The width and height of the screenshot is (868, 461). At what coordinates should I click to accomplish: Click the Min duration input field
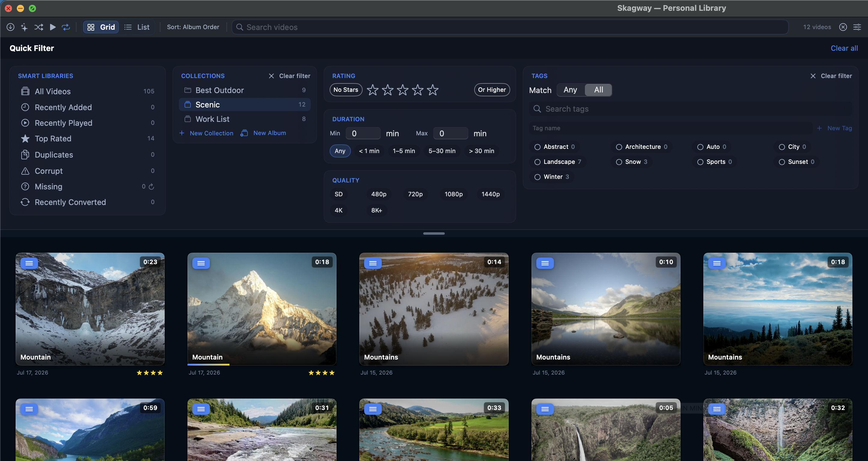tap(364, 133)
